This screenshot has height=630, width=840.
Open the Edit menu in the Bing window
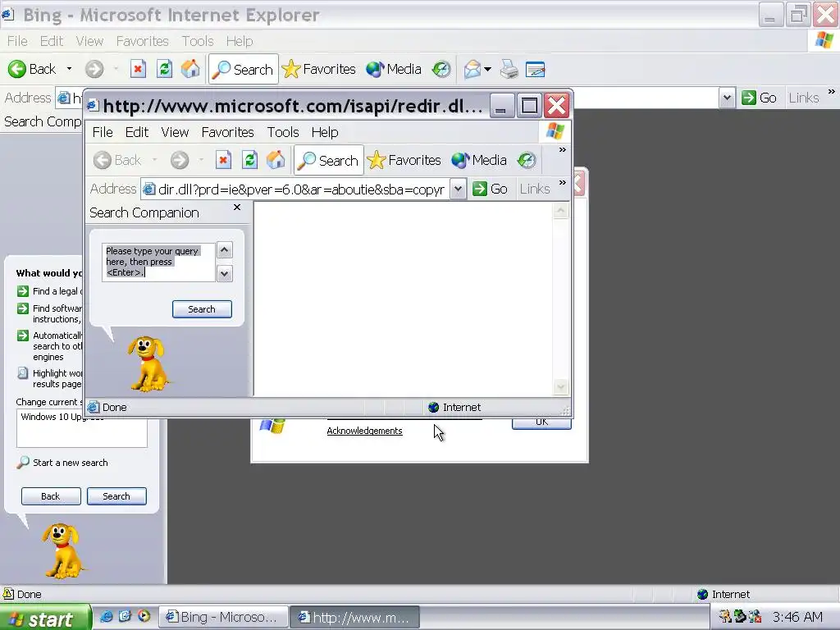pyautogui.click(x=52, y=41)
